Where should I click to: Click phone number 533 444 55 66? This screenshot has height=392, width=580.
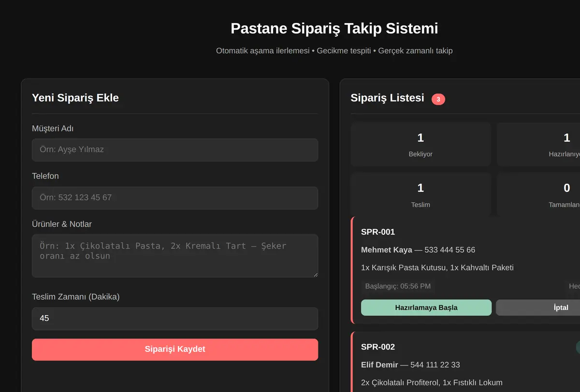click(449, 250)
